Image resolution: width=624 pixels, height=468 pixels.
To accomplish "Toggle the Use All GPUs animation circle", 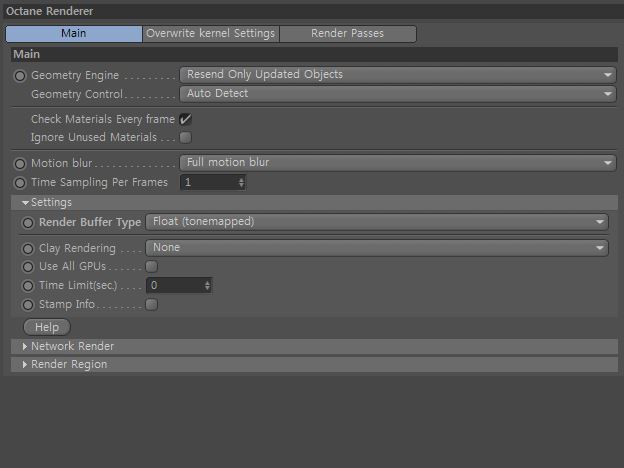I will pos(28,267).
